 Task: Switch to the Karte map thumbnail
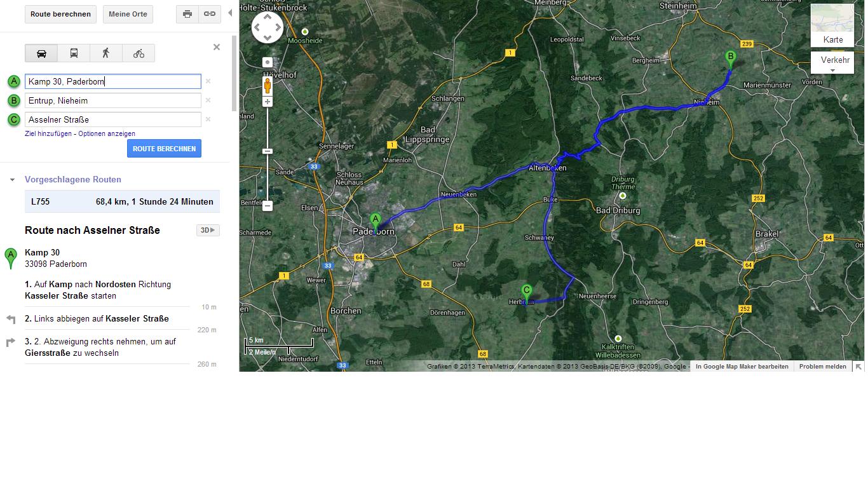832,26
